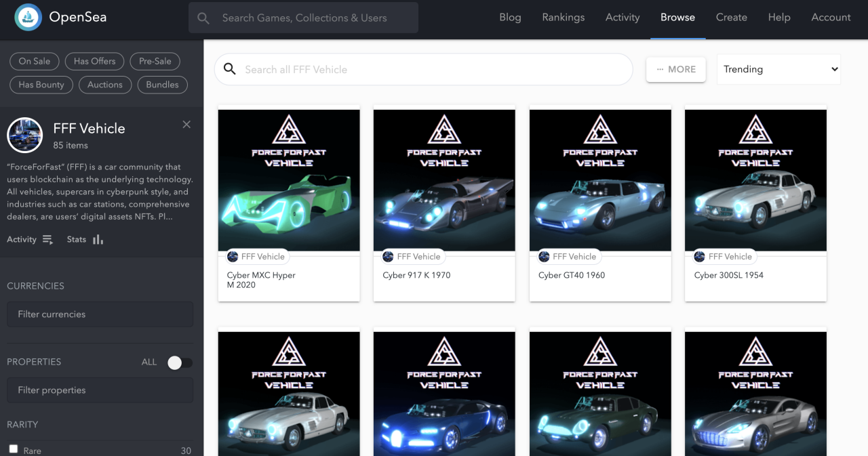868x456 pixels.
Task: Filter by Auctions
Action: [105, 85]
